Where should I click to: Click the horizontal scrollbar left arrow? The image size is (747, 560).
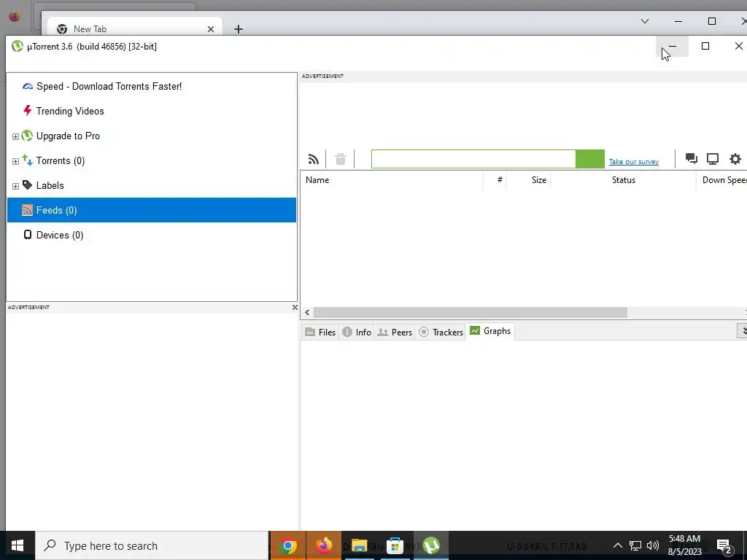click(307, 312)
